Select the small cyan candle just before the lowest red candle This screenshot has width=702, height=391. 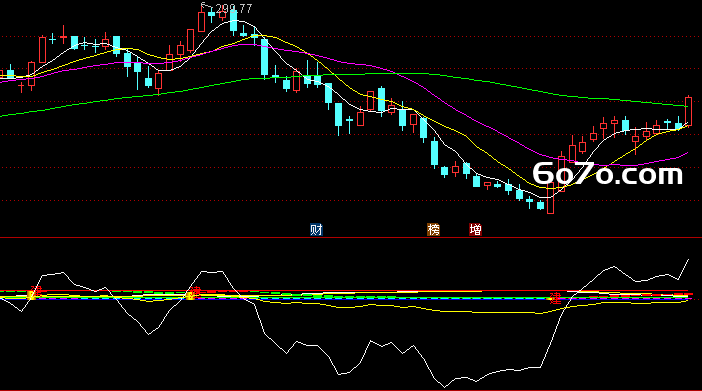540,206
